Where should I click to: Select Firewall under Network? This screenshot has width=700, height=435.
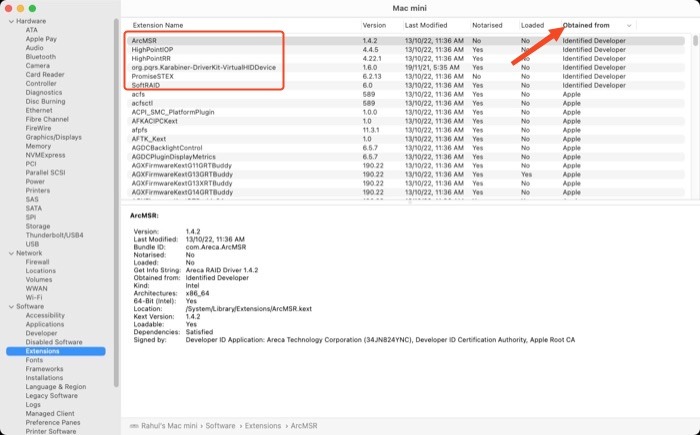[x=37, y=262]
